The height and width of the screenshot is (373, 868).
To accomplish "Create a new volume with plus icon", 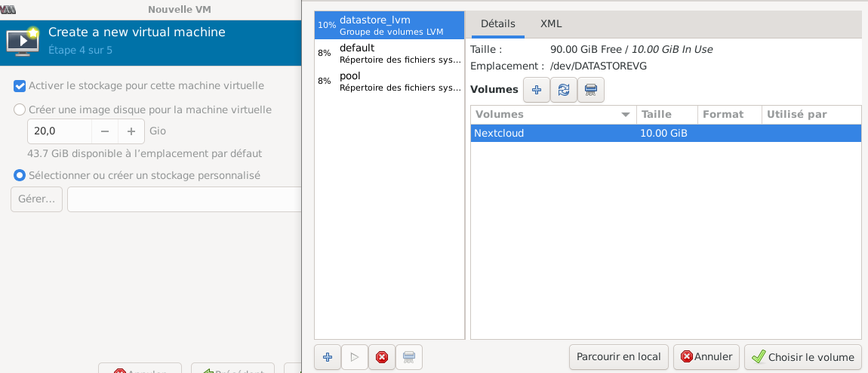I will (537, 90).
